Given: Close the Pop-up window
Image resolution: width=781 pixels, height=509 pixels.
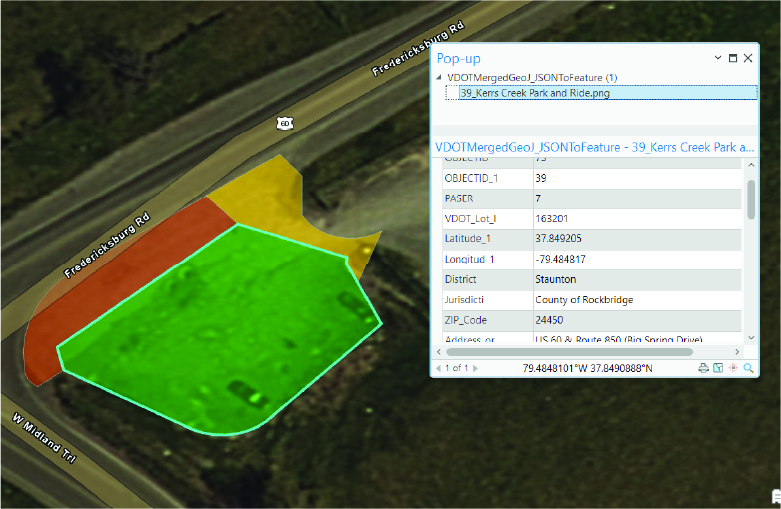Looking at the screenshot, I should tap(748, 58).
